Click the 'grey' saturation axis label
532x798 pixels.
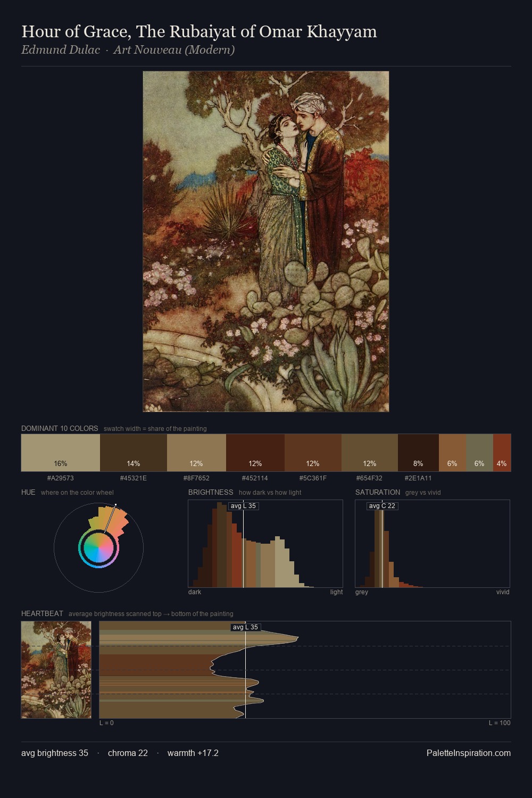coord(362,592)
